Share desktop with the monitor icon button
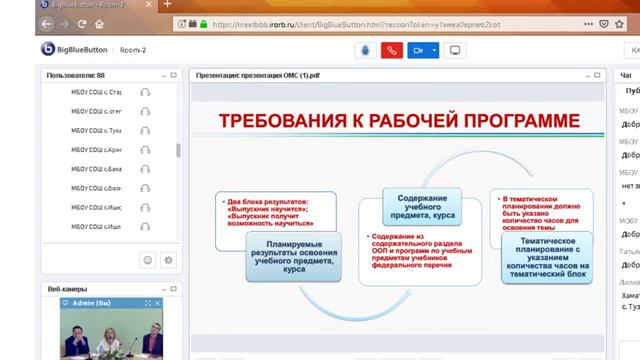Image resolution: width=640 pixels, height=360 pixels. pyautogui.click(x=455, y=50)
